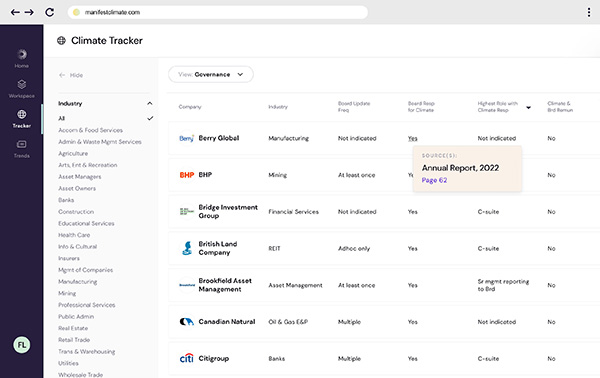Click the underlined Yes for Berry Global
This screenshot has width=600, height=378.
coord(412,138)
